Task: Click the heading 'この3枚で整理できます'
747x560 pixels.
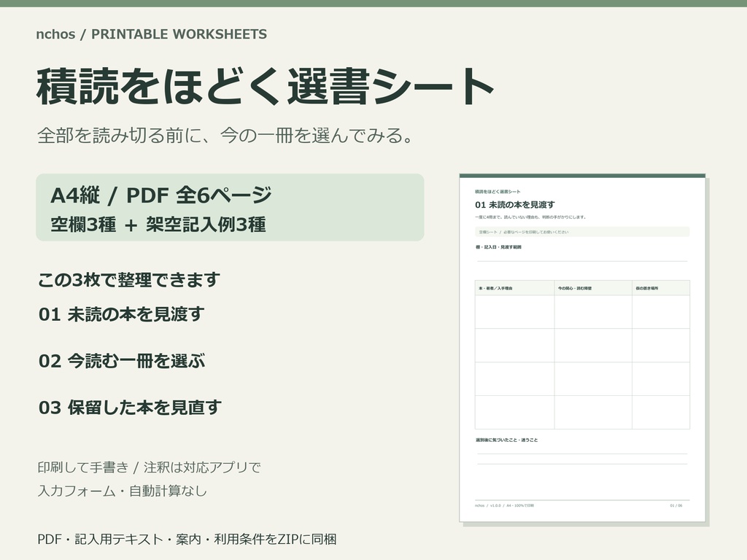Action: click(128, 280)
